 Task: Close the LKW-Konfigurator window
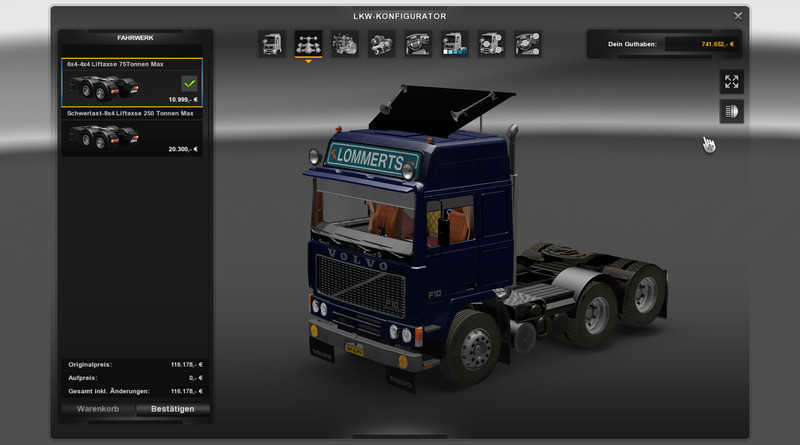(x=738, y=16)
